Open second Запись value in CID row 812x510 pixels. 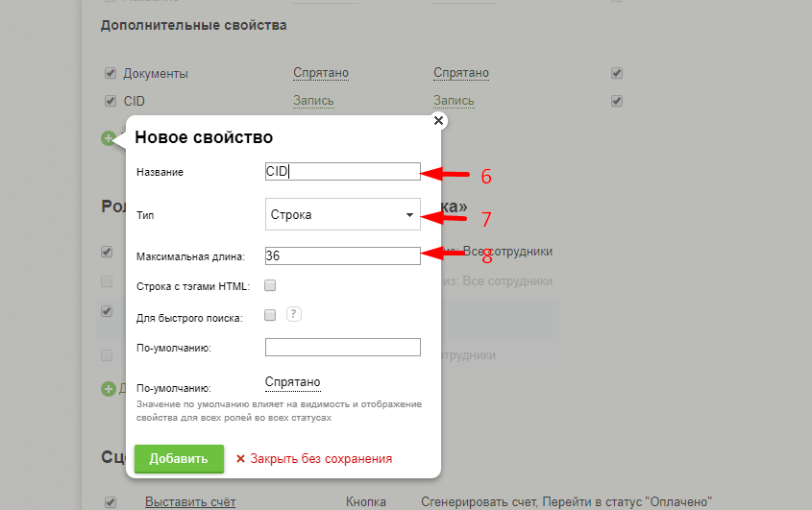(455, 101)
